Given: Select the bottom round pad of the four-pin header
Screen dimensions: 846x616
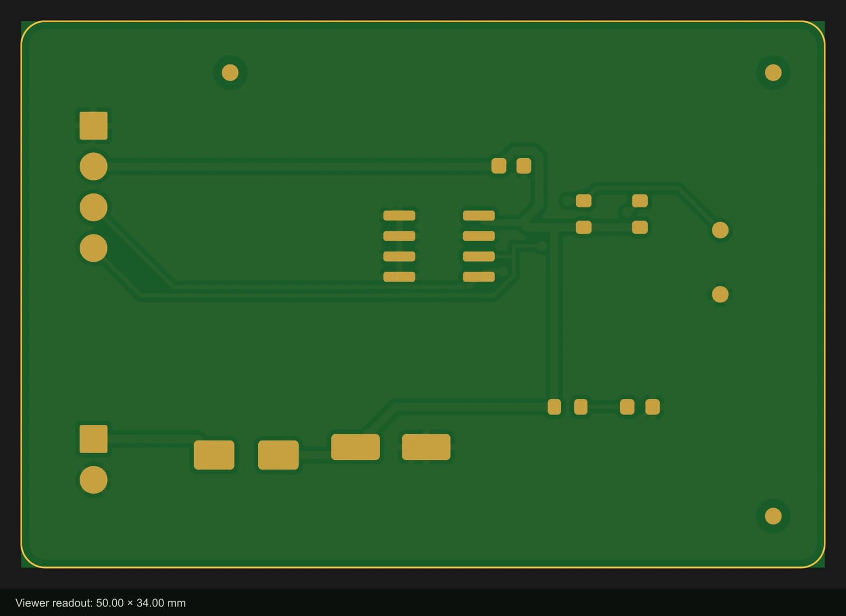Looking at the screenshot, I should point(94,248).
